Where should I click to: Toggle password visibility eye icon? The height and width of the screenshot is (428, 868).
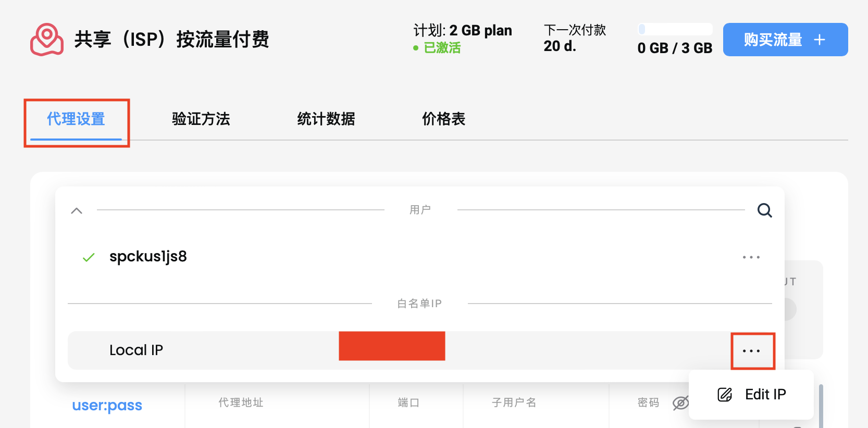[x=680, y=402]
